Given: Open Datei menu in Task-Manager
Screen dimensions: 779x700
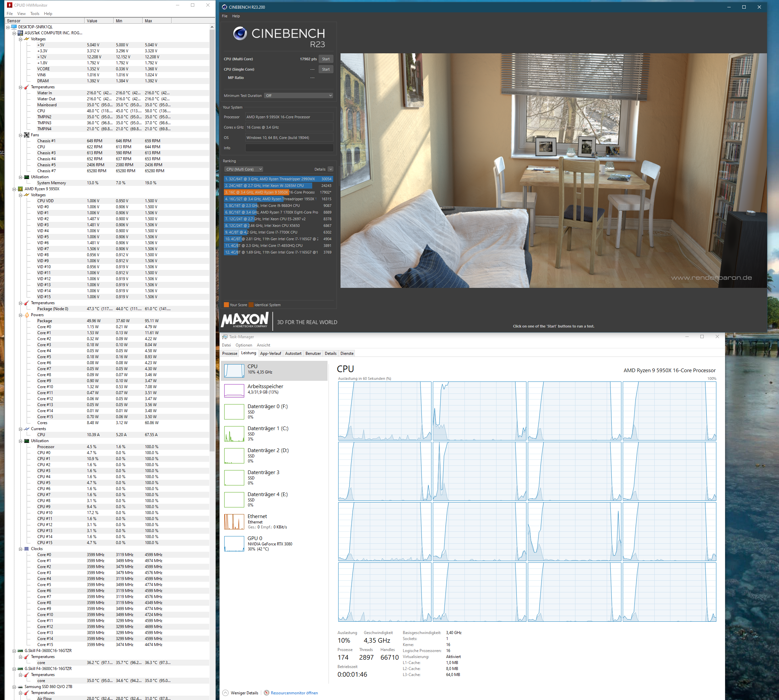Looking at the screenshot, I should click(227, 345).
